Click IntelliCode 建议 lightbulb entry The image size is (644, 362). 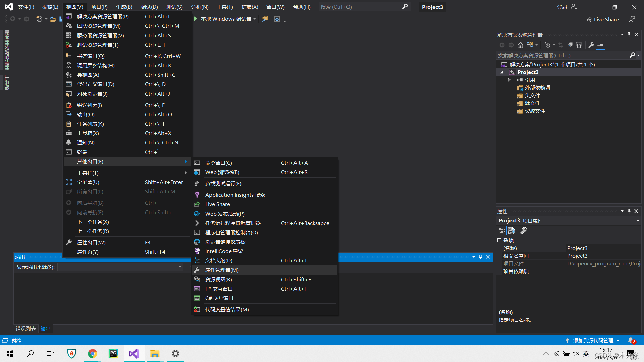(x=264, y=251)
